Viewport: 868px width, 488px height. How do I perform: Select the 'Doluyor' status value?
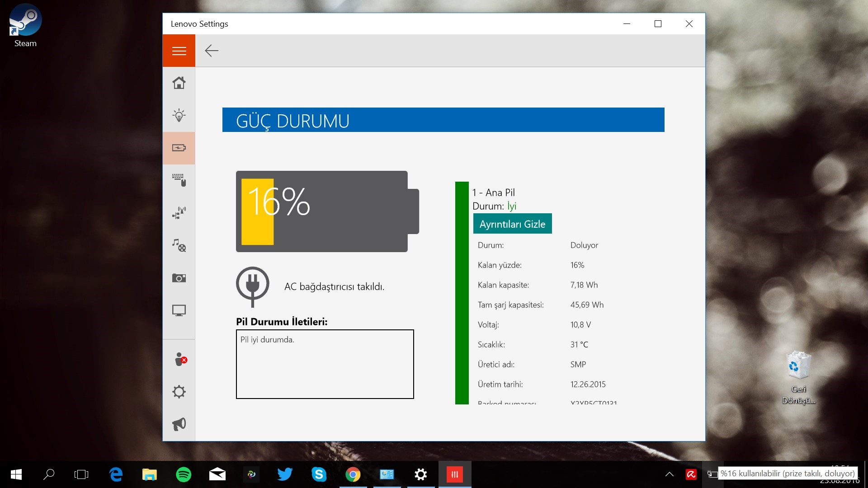pos(584,245)
